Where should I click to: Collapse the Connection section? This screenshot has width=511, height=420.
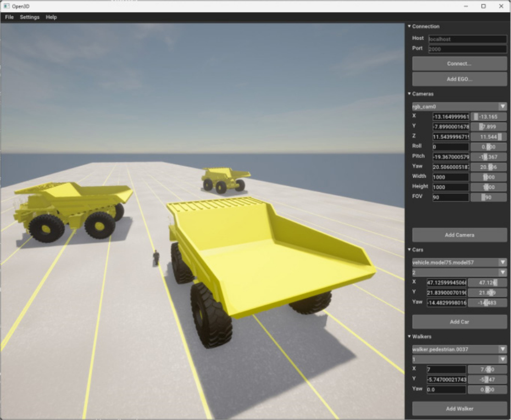pos(409,26)
